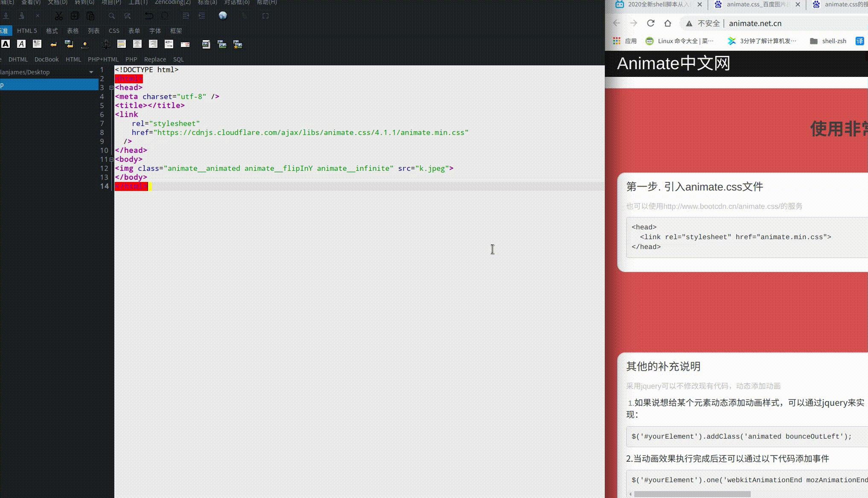The image size is (868, 498).
Task: Click the animate.net.cn address bar
Action: point(755,23)
